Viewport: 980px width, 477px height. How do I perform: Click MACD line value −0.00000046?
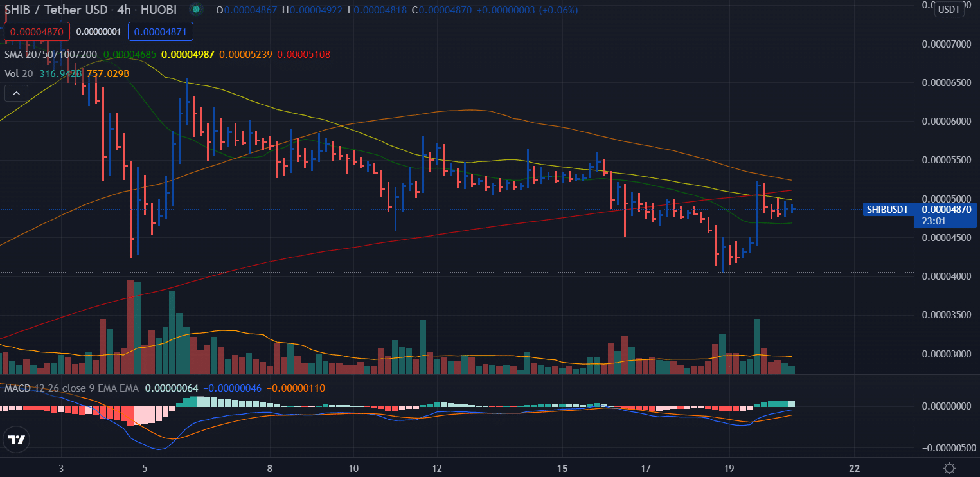click(x=232, y=388)
